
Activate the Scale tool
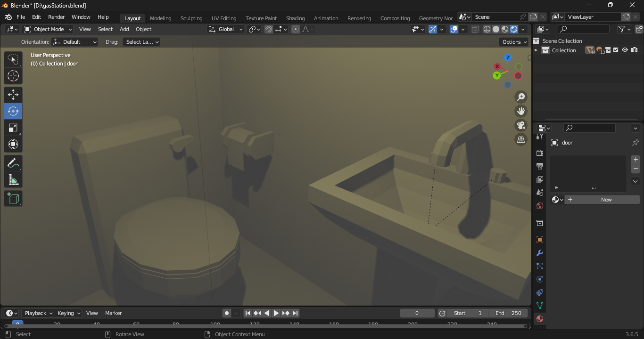13,128
